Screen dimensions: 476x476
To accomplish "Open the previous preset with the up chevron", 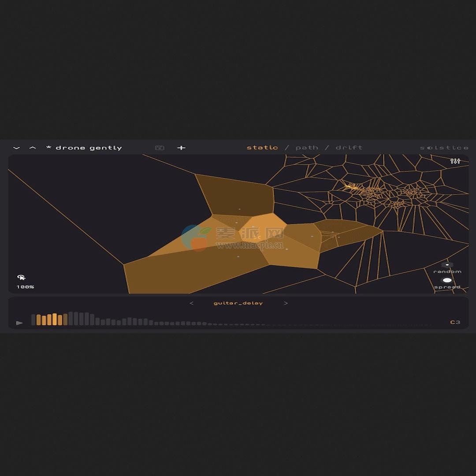I will (32, 148).
